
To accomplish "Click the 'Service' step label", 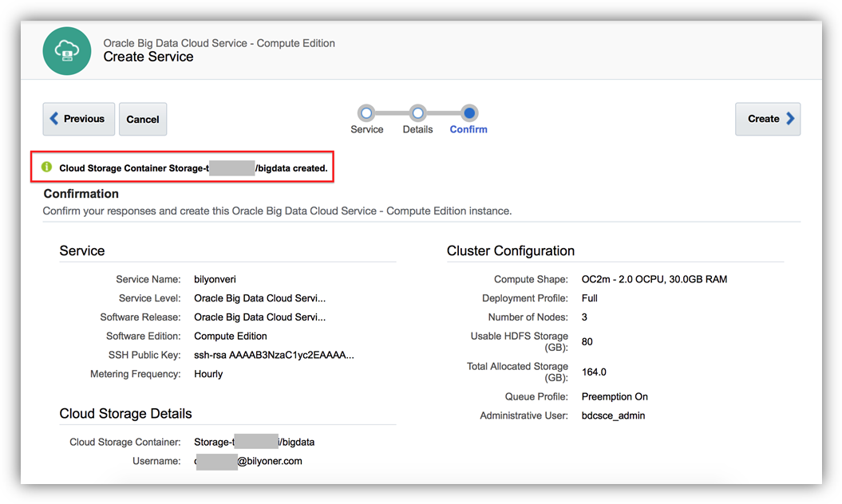I will pyautogui.click(x=367, y=129).
